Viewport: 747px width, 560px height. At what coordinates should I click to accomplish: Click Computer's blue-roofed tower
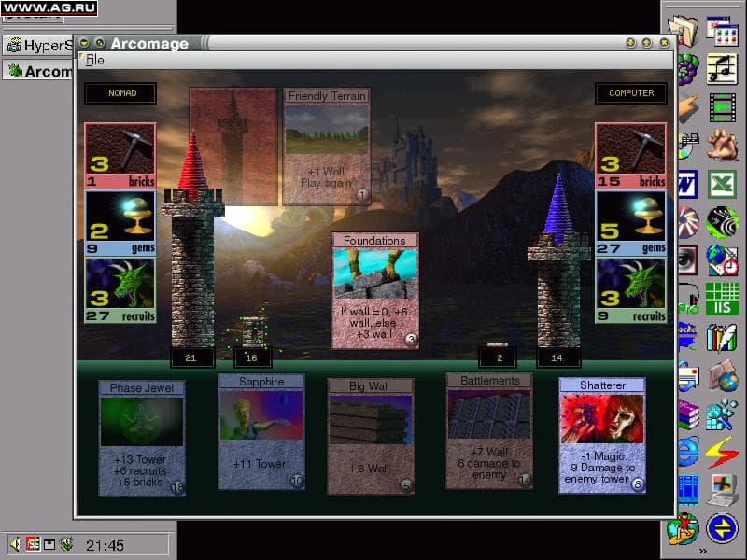coord(558,259)
